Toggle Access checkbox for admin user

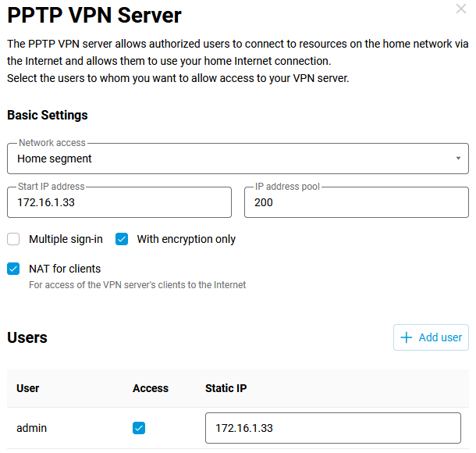click(139, 428)
